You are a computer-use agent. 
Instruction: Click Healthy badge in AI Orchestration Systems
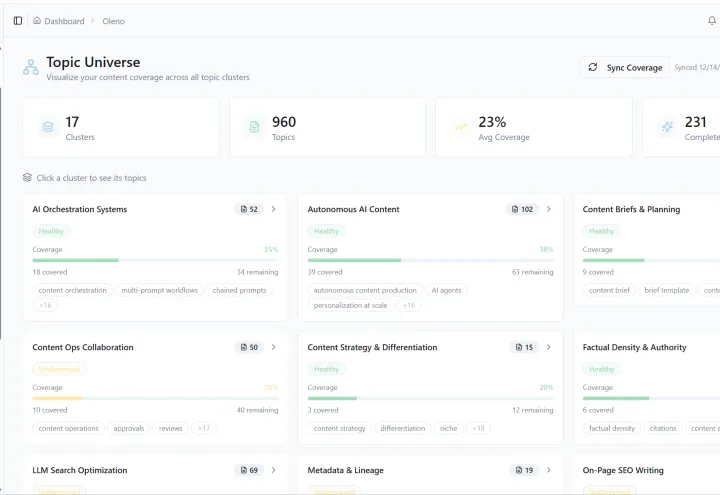click(x=51, y=231)
